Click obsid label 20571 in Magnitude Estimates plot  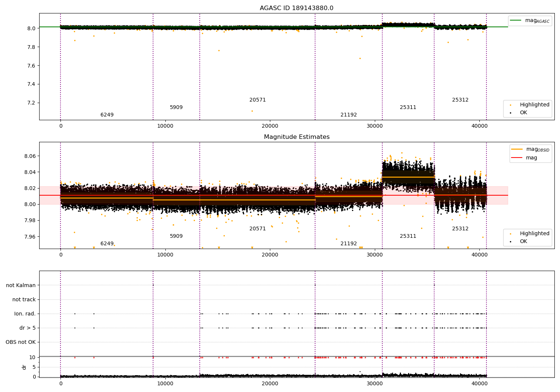click(x=258, y=228)
